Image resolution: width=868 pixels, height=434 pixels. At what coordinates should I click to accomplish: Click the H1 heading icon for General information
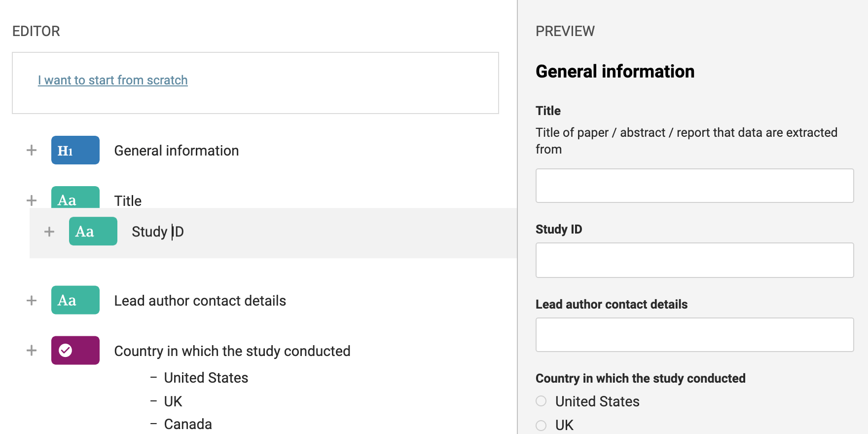[75, 150]
